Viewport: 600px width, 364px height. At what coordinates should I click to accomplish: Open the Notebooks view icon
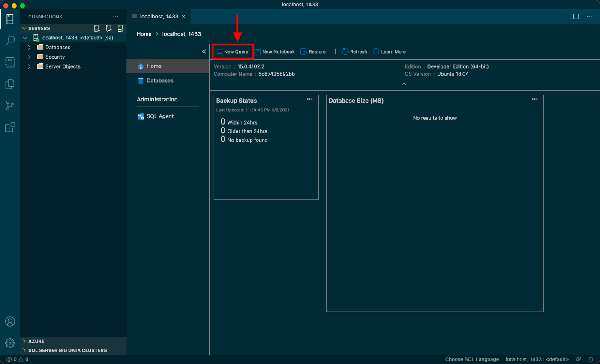point(10,63)
